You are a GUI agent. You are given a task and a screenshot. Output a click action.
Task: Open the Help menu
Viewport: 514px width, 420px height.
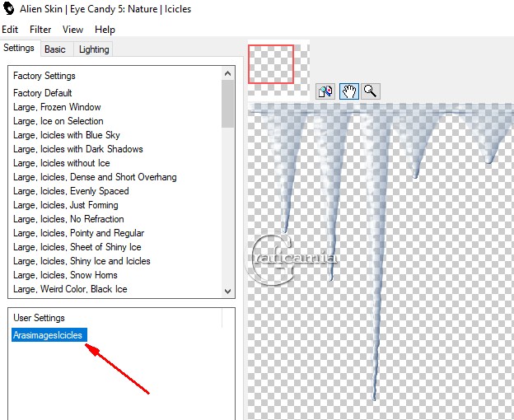coord(105,30)
